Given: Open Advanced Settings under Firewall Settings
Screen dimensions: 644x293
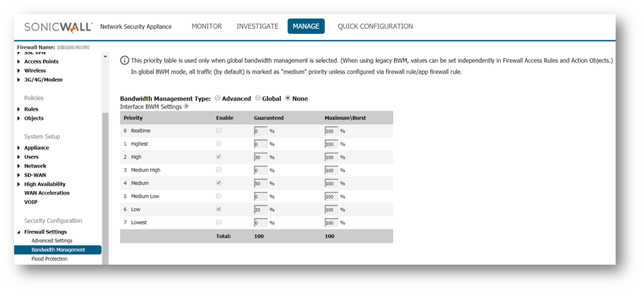Looking at the screenshot, I should (52, 240).
